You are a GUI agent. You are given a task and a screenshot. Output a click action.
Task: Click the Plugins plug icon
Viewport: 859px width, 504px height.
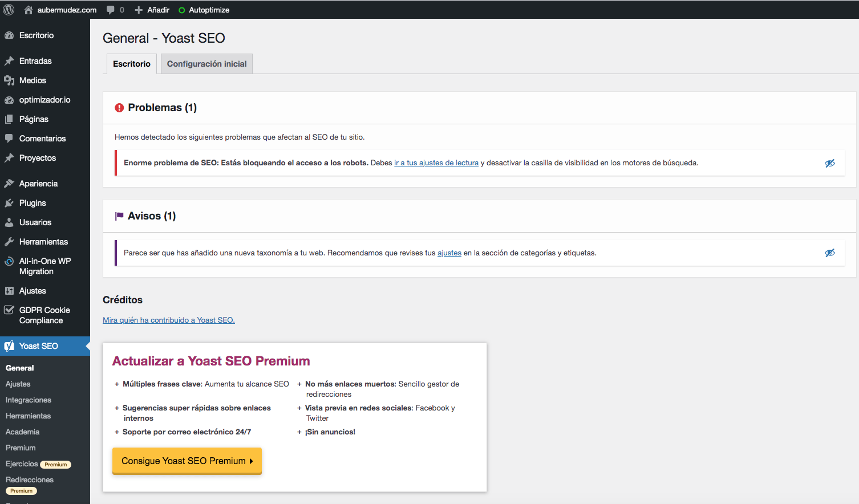[x=9, y=203]
